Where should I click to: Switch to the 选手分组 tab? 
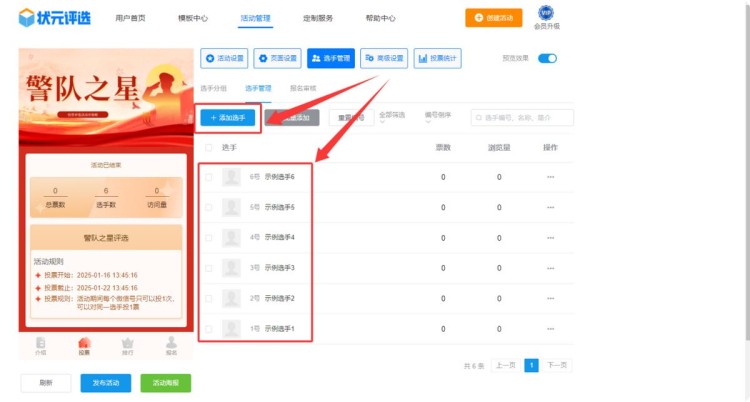click(x=213, y=88)
